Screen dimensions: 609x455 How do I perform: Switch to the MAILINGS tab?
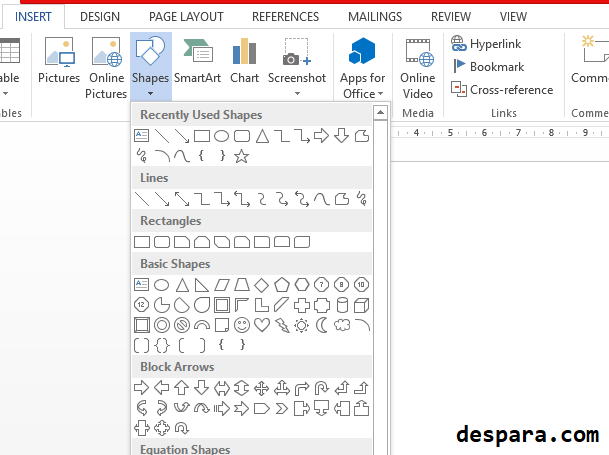tap(375, 17)
